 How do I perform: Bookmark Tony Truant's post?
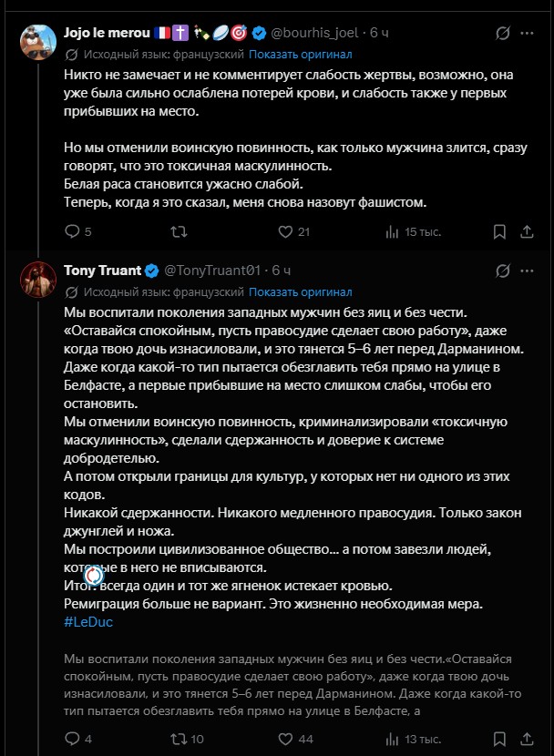click(499, 739)
